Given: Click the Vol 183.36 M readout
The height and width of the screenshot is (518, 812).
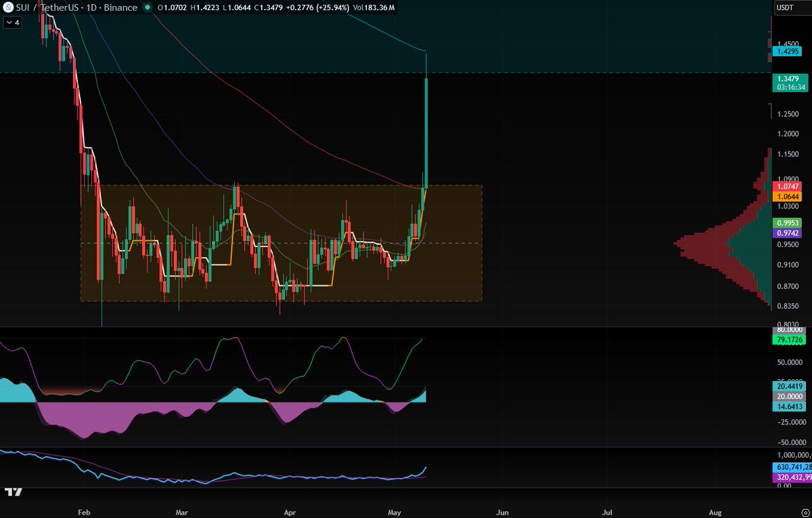Looking at the screenshot, I should [x=374, y=8].
